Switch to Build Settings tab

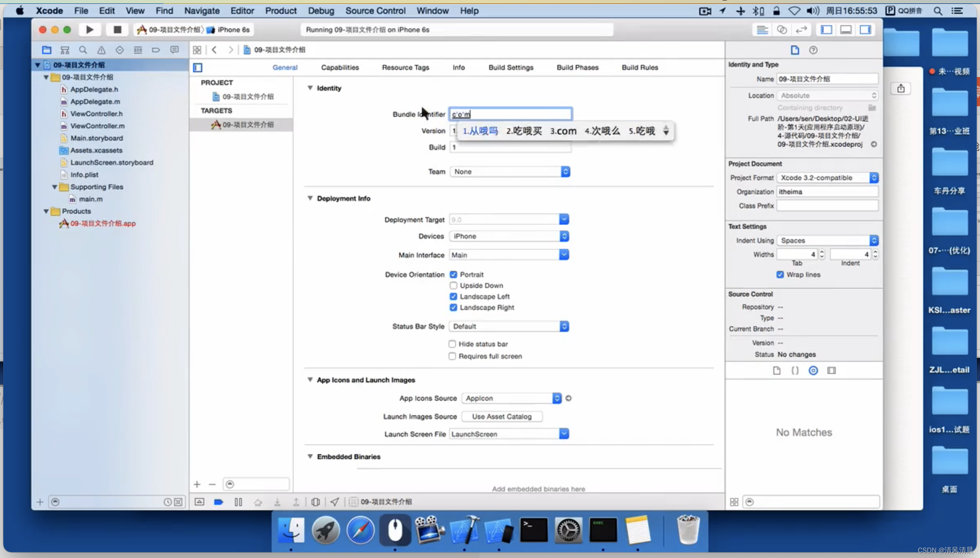tap(510, 67)
